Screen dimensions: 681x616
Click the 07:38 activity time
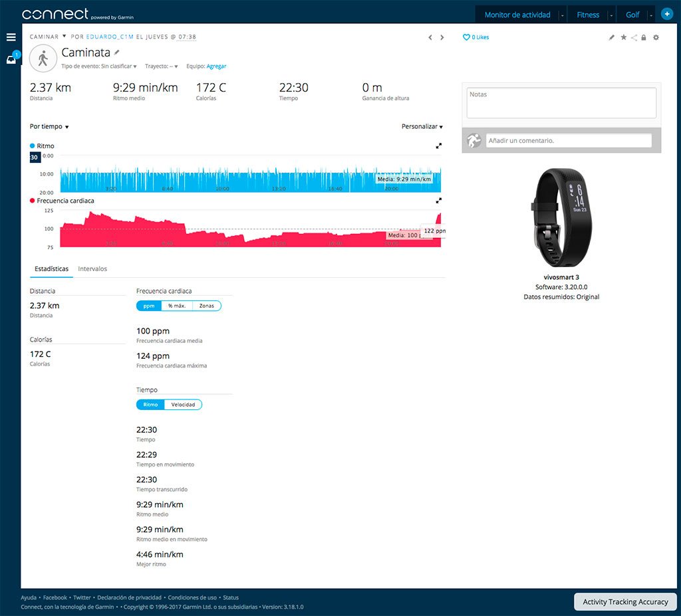187,37
